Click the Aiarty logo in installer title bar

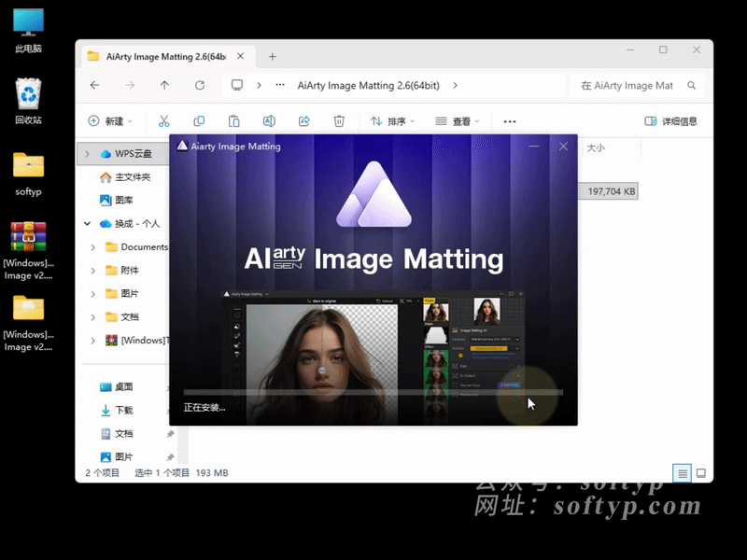tap(182, 146)
